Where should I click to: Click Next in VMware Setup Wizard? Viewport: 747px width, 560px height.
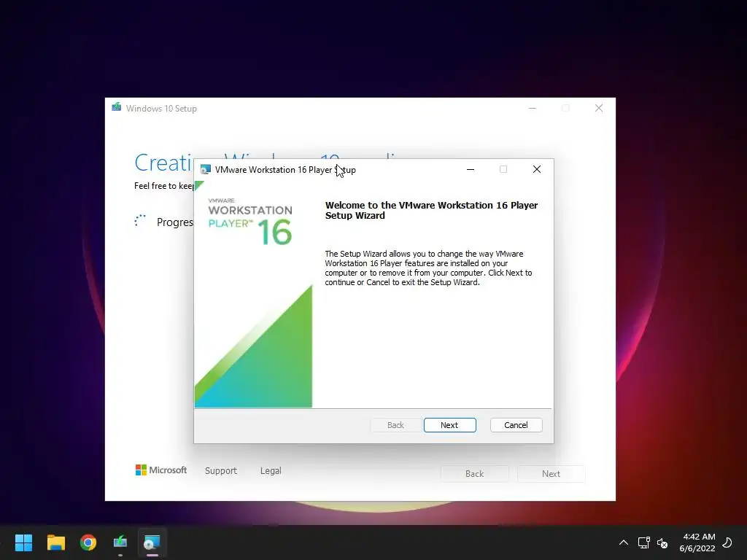click(449, 425)
